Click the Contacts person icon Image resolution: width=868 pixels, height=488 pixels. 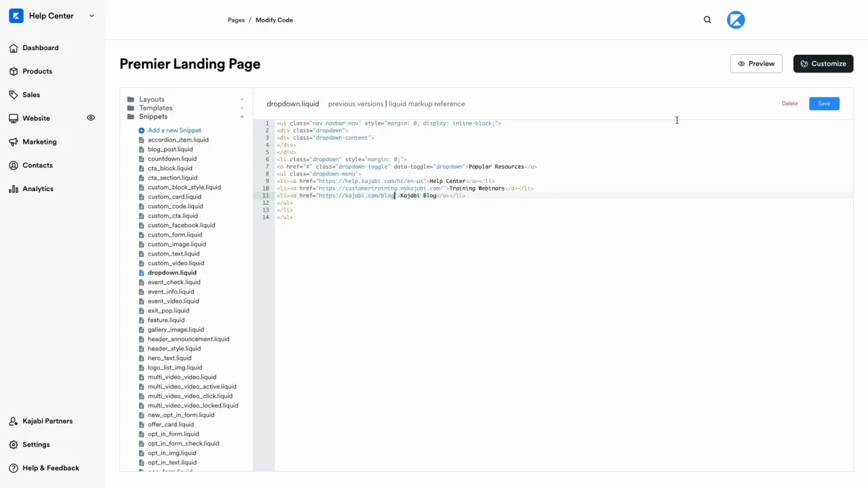(x=14, y=165)
